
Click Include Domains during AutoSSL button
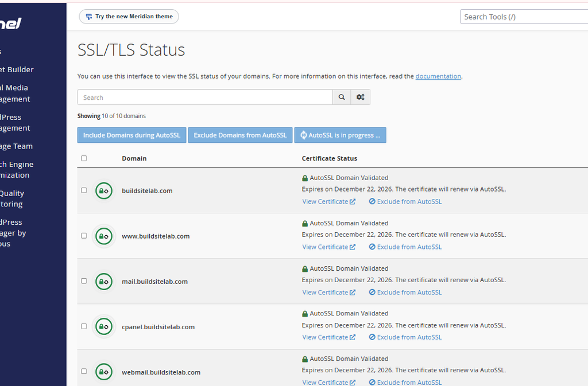click(x=131, y=135)
